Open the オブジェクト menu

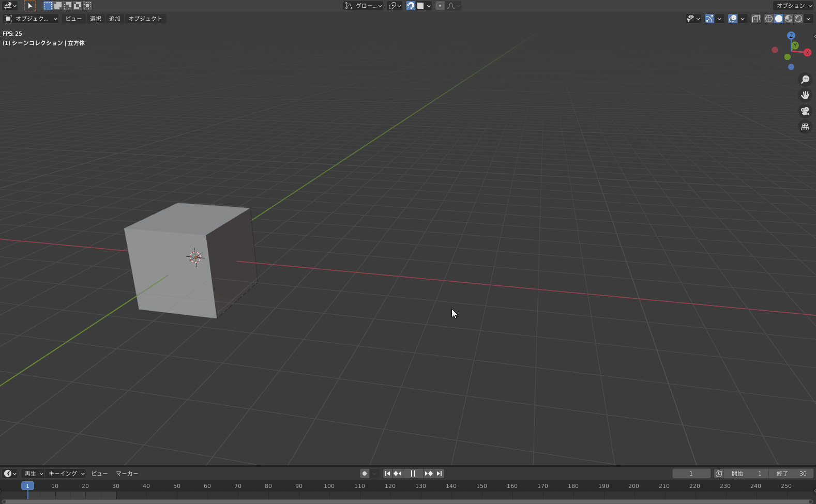click(145, 19)
